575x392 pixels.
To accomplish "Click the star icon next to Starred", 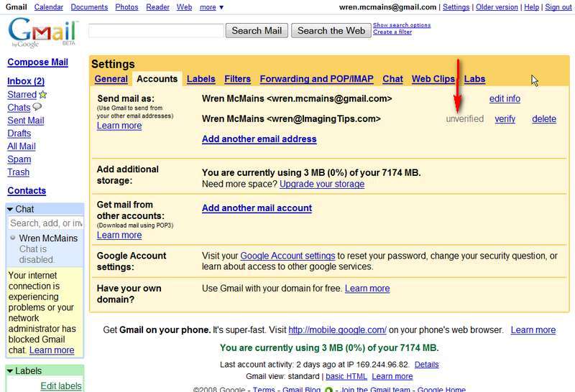I will click(x=43, y=95).
